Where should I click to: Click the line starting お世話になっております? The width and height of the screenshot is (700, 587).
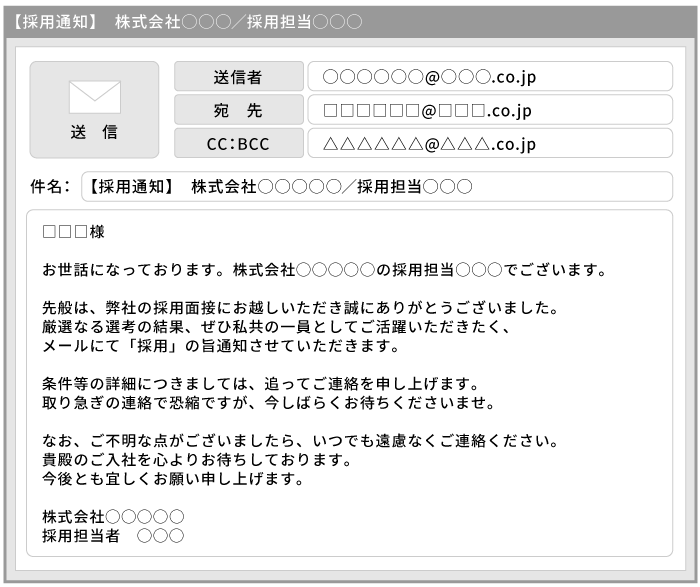pos(324,270)
